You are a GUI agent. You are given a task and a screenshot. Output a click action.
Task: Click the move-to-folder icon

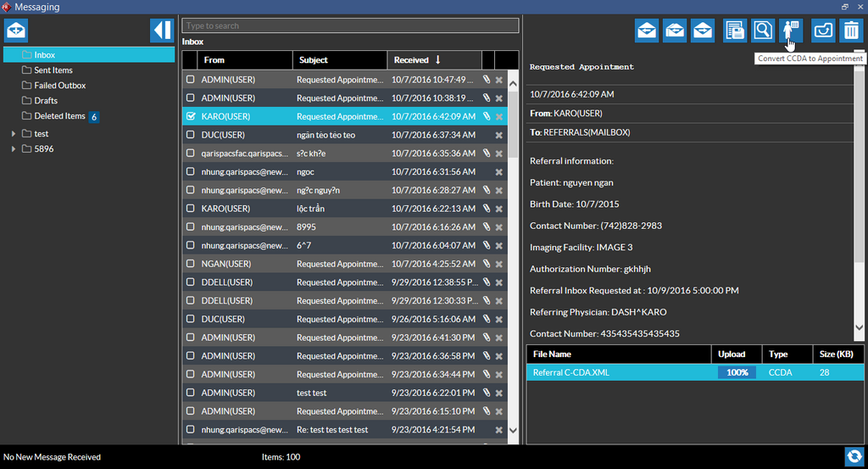pos(823,31)
